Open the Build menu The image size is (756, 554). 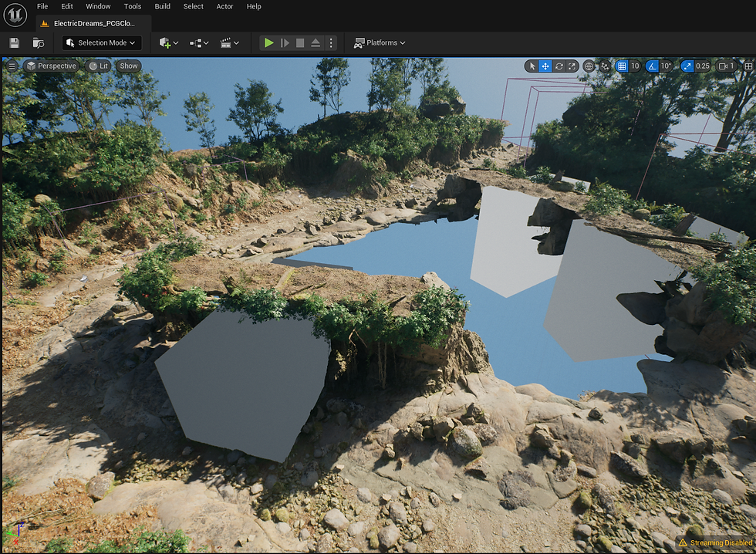click(x=162, y=6)
